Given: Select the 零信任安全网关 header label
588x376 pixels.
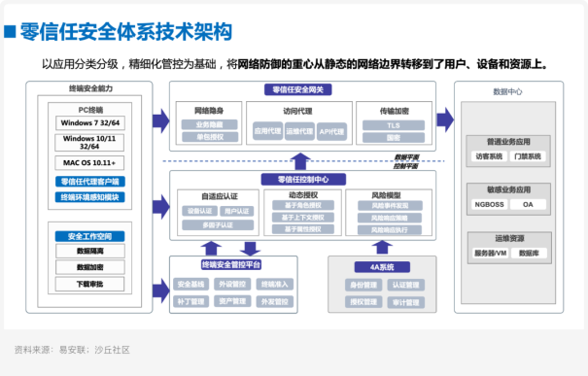Looking at the screenshot, I should click(x=297, y=89).
